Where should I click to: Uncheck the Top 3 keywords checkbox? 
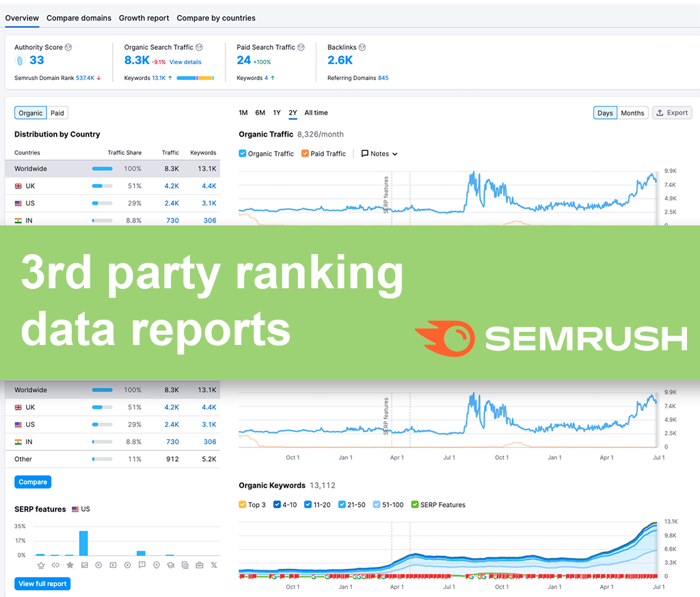[243, 505]
